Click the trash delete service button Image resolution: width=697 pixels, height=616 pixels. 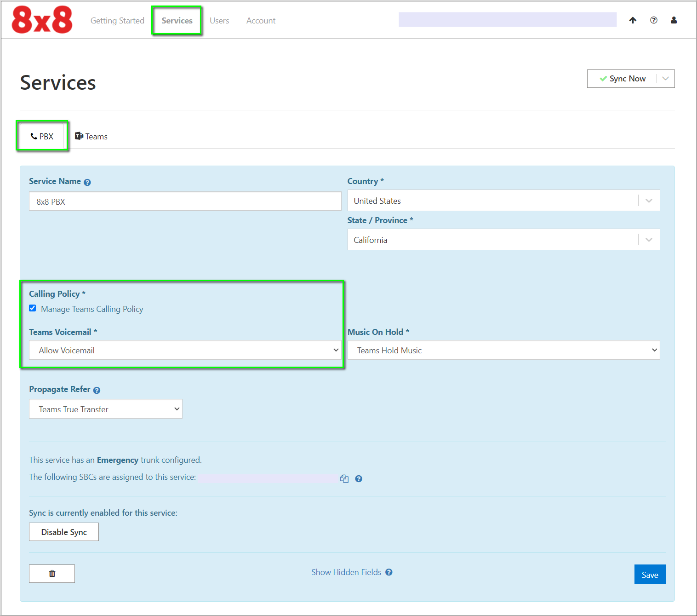[x=52, y=573]
